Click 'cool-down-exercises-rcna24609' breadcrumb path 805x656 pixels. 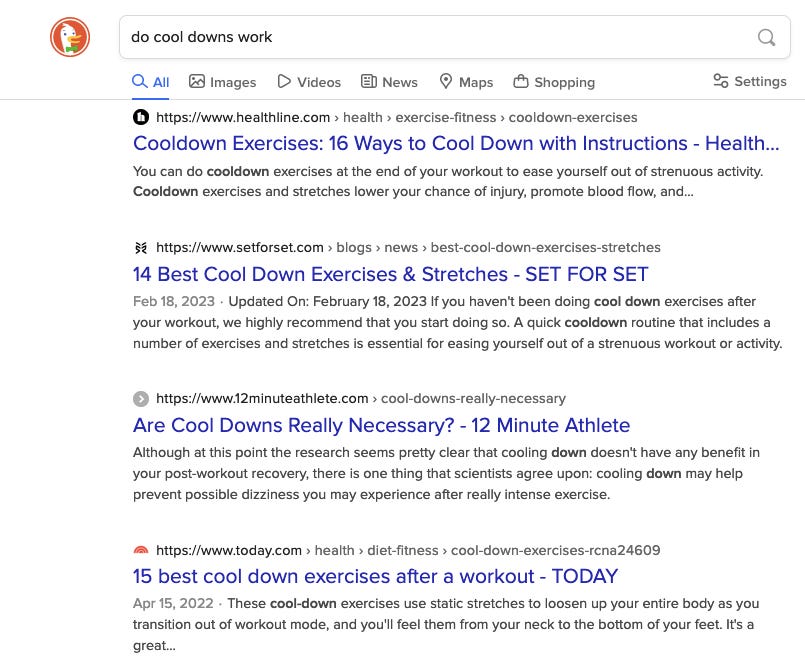click(x=555, y=550)
